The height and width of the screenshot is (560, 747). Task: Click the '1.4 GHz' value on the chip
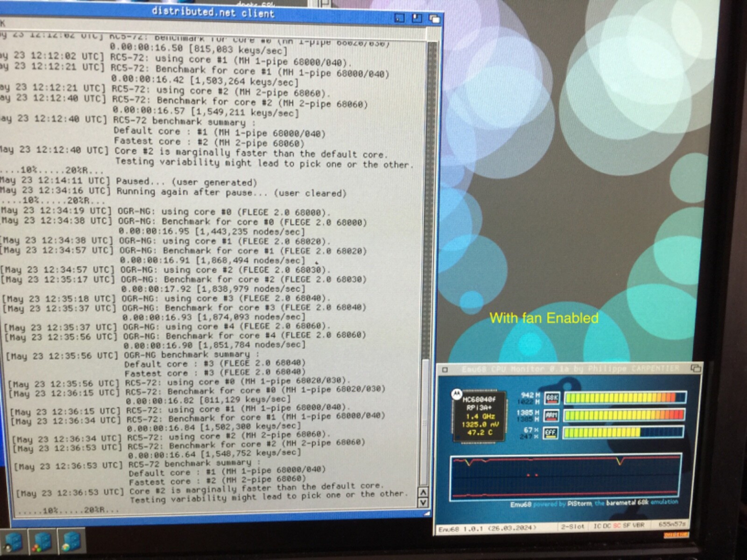pos(480,416)
